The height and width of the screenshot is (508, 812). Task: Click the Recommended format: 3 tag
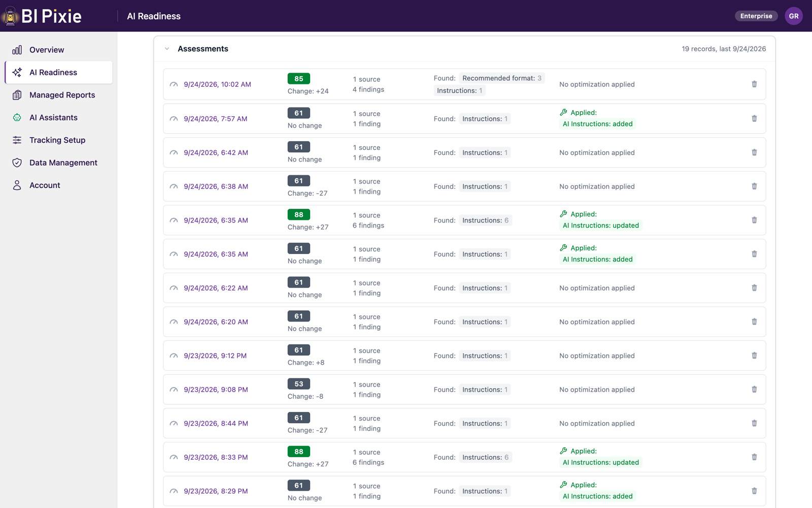[502, 78]
